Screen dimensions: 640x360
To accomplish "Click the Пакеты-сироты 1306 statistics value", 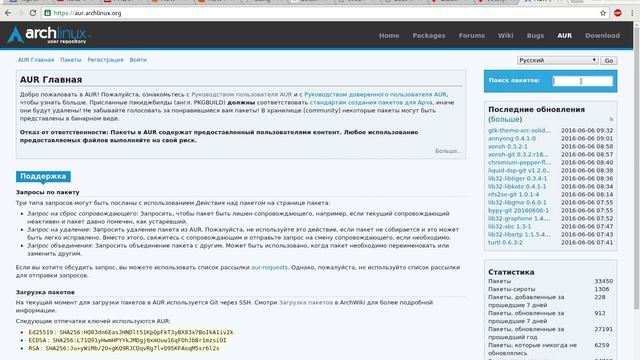I will pyautogui.click(x=602, y=289).
